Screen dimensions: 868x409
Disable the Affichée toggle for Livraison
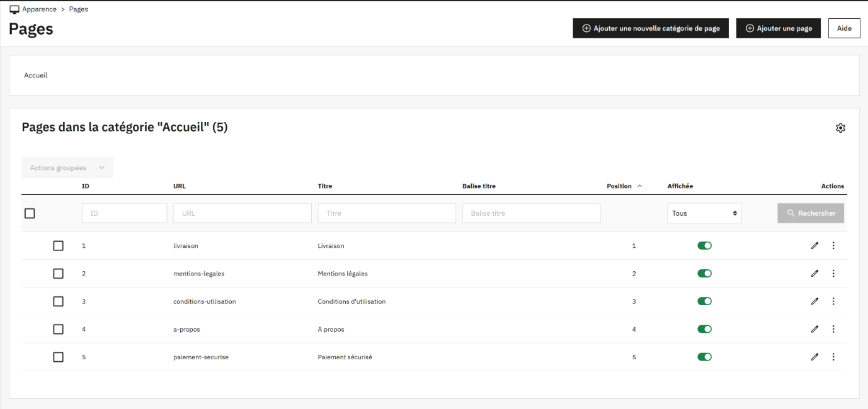(704, 245)
